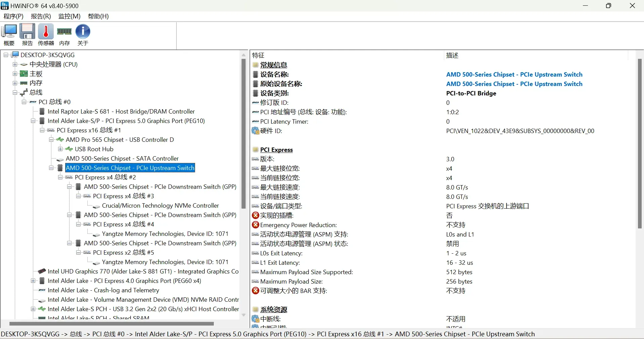644x339 pixels.
Task: Open the 程序(P) menu
Action: [13, 16]
